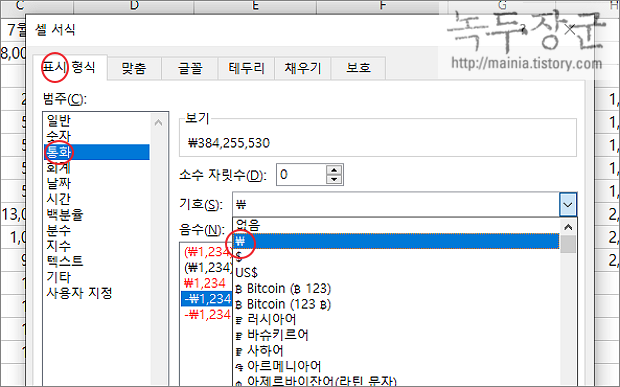The height and width of the screenshot is (387, 620).
Task: Select black (₩1,234) negative format
Action: pyautogui.click(x=206, y=267)
